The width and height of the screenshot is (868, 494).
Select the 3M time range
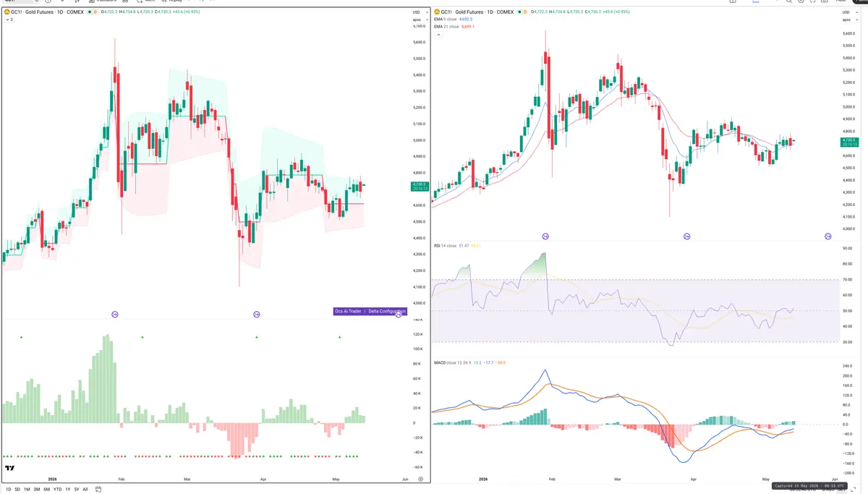tap(37, 490)
